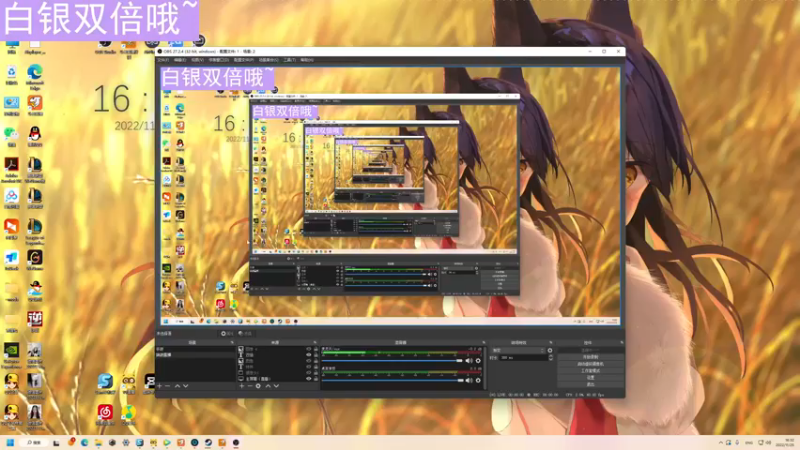Click the 退出 (Exit) button in Controls
Screen dimensions: 800x450
[590, 384]
